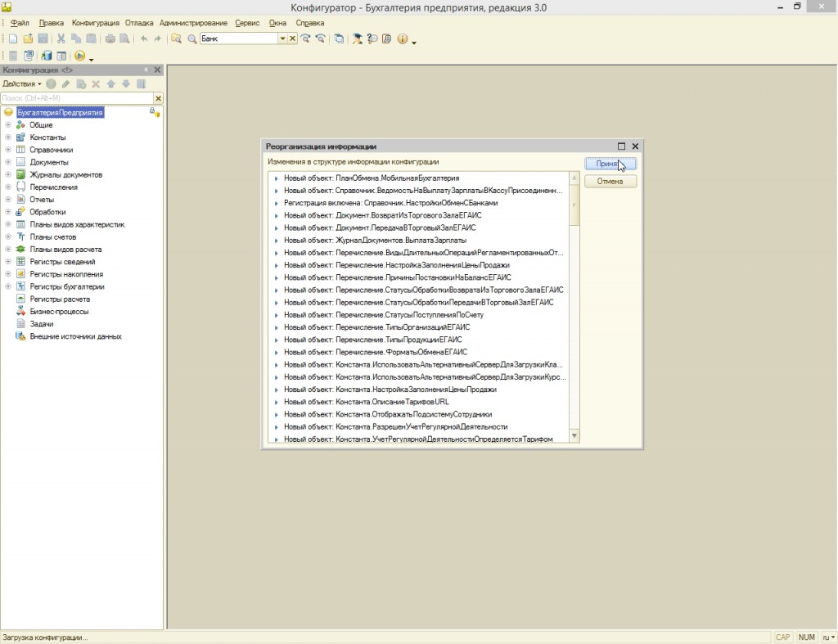Select the Внешние источники данных item
This screenshot has width=838, height=644.
(76, 336)
